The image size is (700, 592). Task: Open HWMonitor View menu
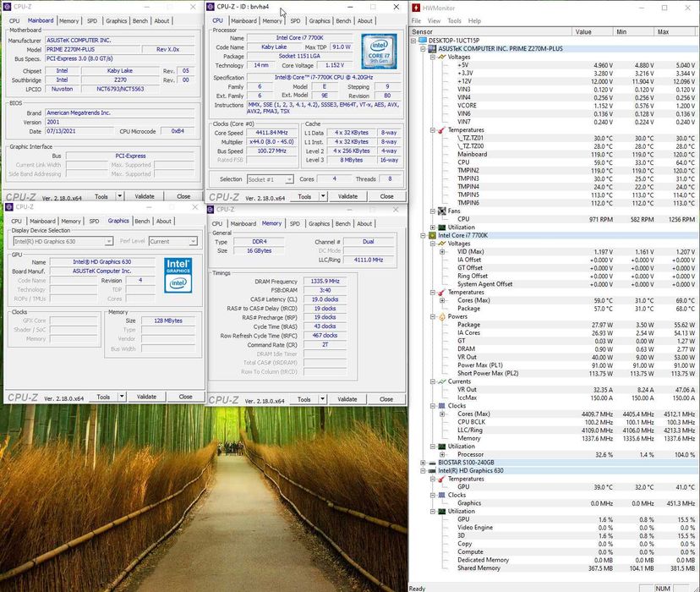point(434,20)
